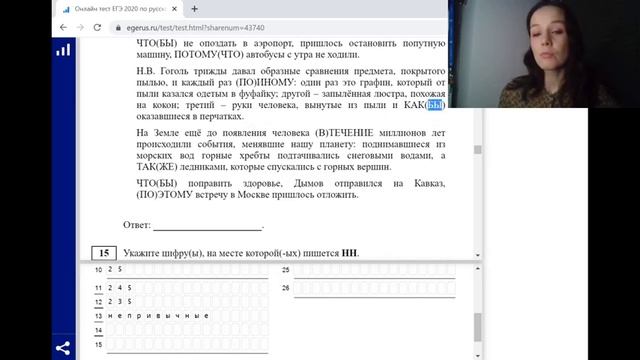Click the empty answer row 14 field

click(187, 330)
